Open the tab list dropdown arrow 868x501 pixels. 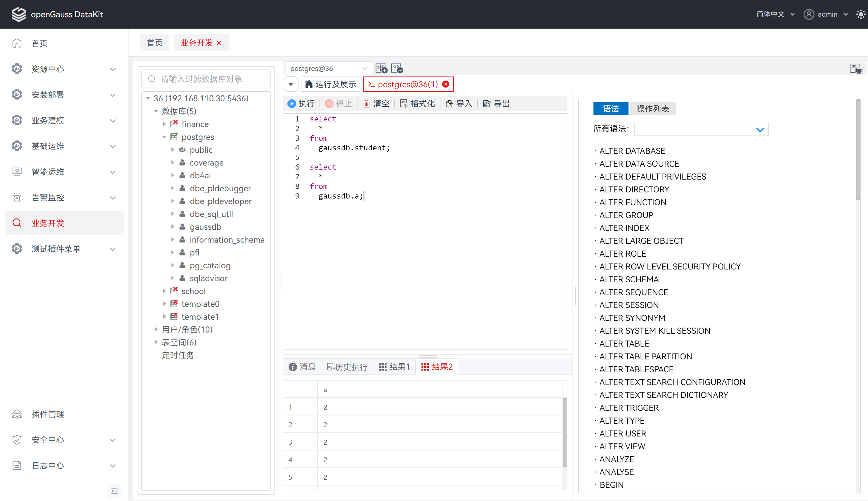click(x=291, y=84)
